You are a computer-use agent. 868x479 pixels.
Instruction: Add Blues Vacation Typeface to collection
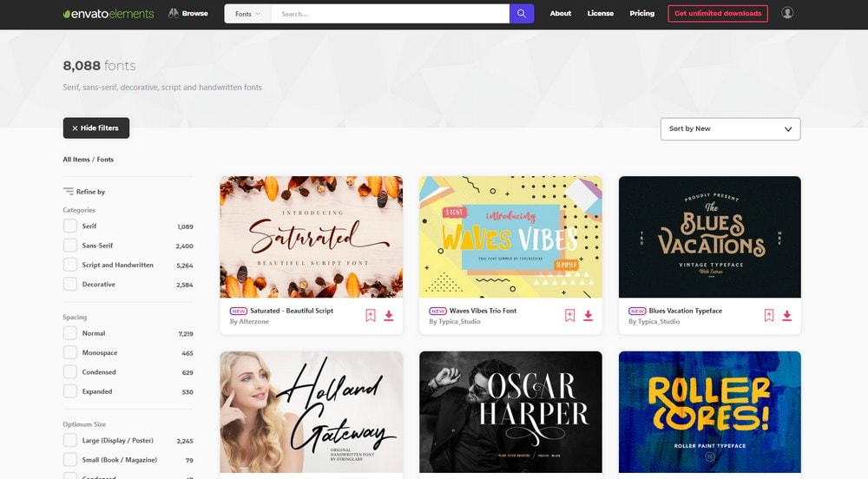(769, 316)
